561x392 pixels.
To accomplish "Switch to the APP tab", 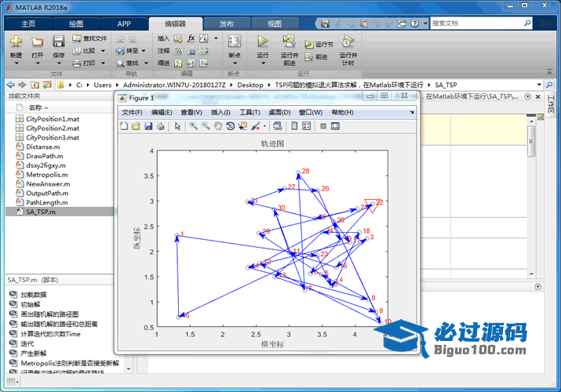I will click(x=124, y=24).
